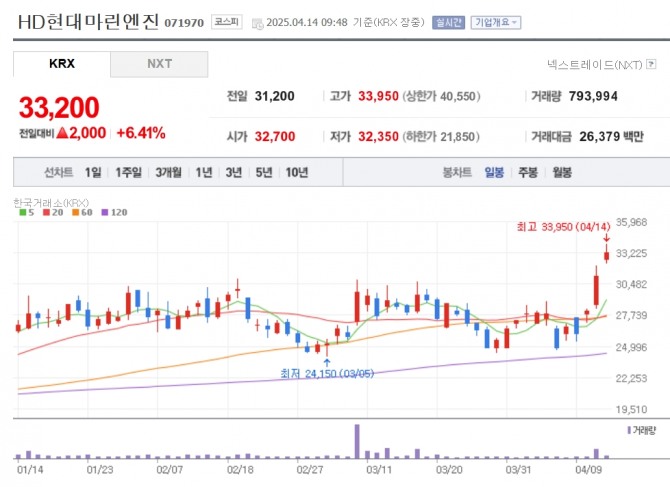
Task: Click the 상한가 40,550 text
Action: pyautogui.click(x=441, y=96)
